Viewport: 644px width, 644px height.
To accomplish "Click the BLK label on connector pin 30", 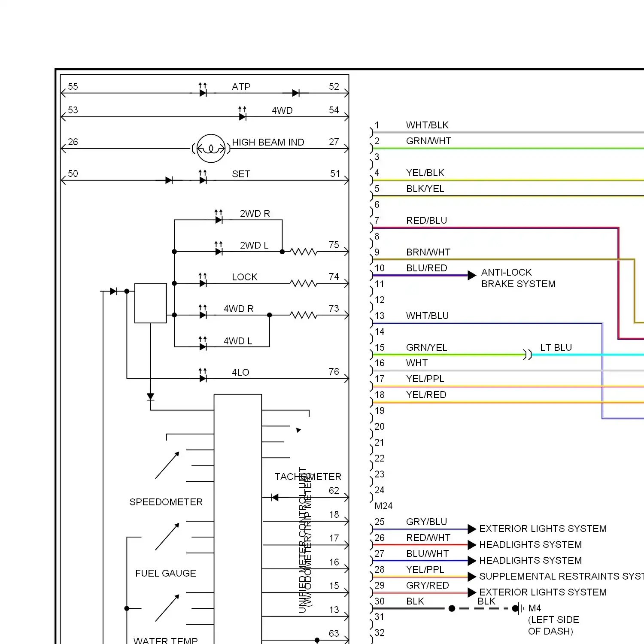I will click(x=415, y=601).
